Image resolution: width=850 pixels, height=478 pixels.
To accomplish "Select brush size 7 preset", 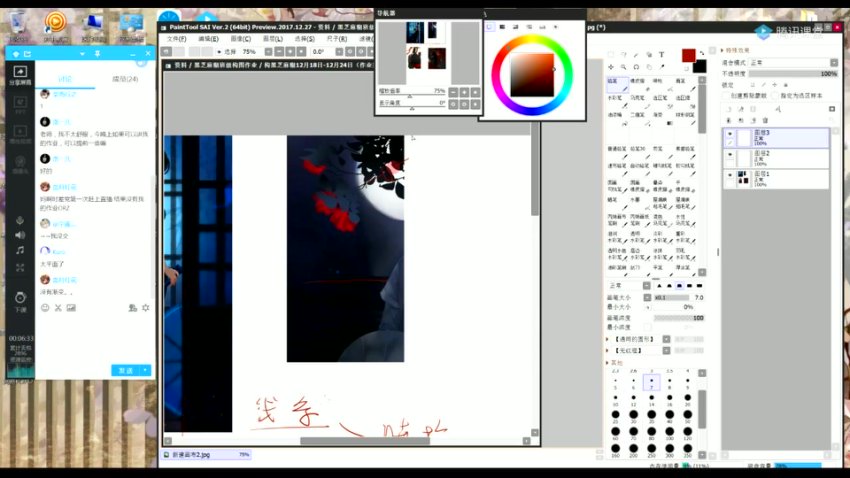I will [x=651, y=383].
